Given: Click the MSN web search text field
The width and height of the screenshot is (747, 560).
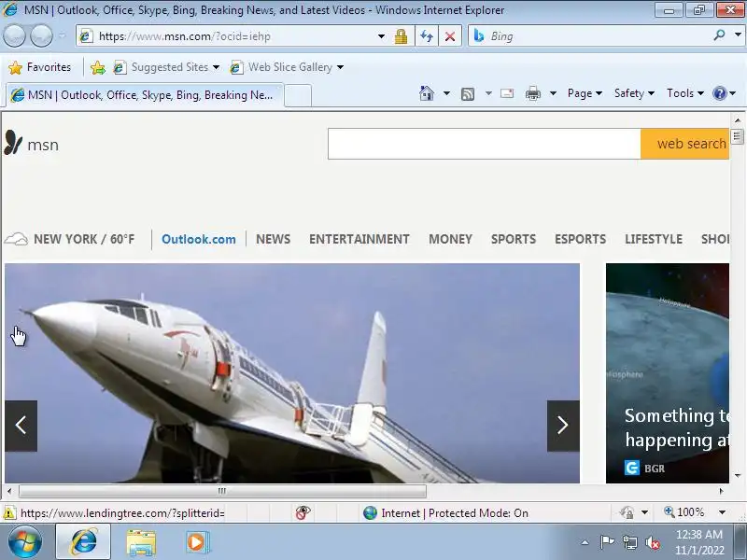Looking at the screenshot, I should [484, 144].
